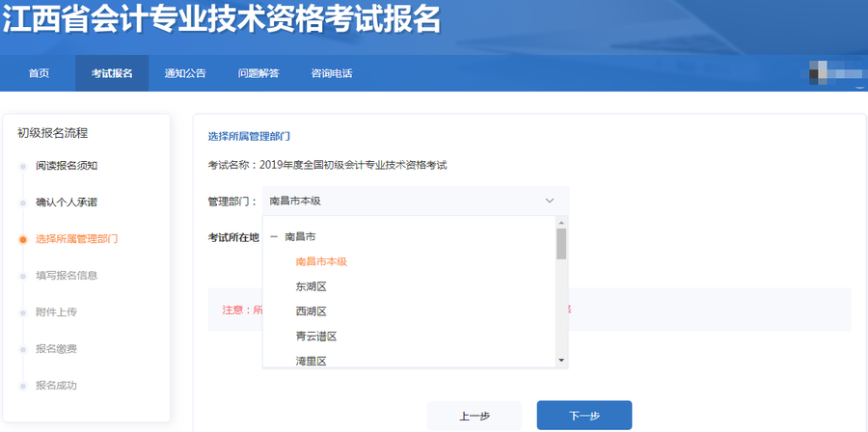Switch to the 考试报名 tab
This screenshot has height=432, width=868.
[x=112, y=73]
